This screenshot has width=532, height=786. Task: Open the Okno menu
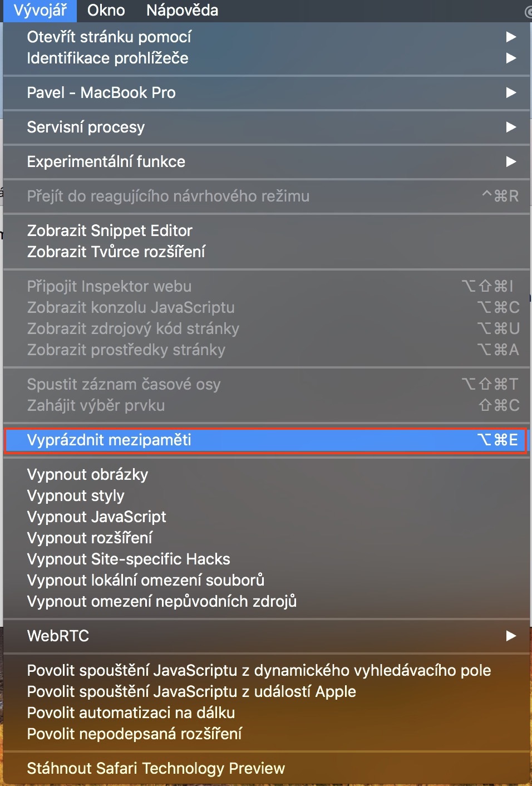[x=106, y=10]
